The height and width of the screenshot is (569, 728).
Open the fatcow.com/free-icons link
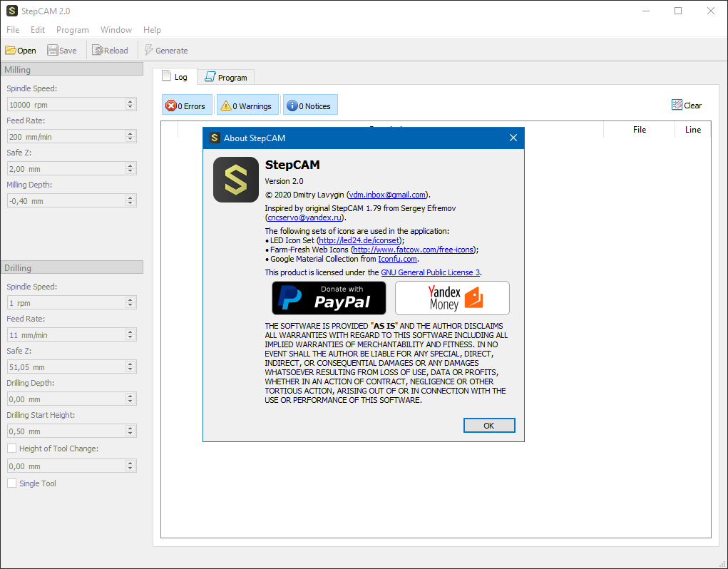click(414, 250)
